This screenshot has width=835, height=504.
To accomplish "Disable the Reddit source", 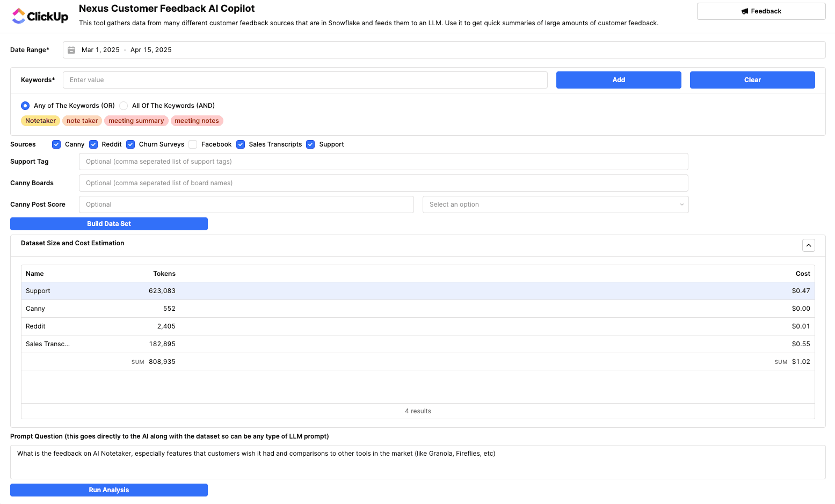I will (93, 144).
